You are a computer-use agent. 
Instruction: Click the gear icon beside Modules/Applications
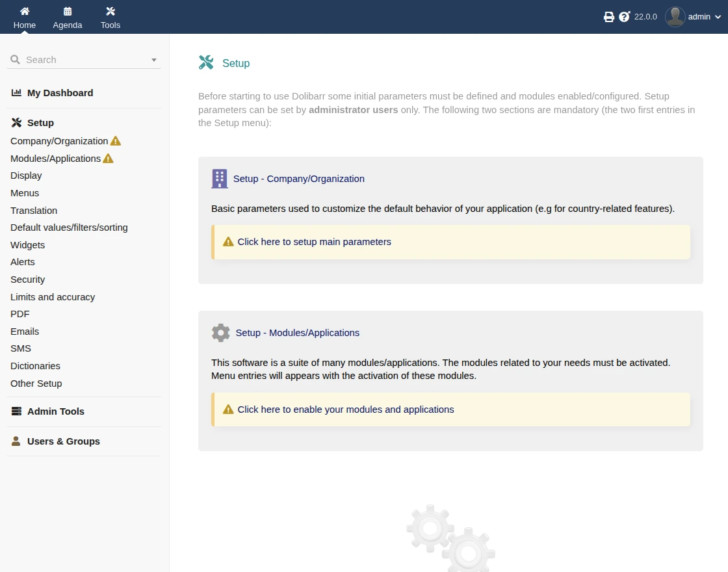coord(221,333)
